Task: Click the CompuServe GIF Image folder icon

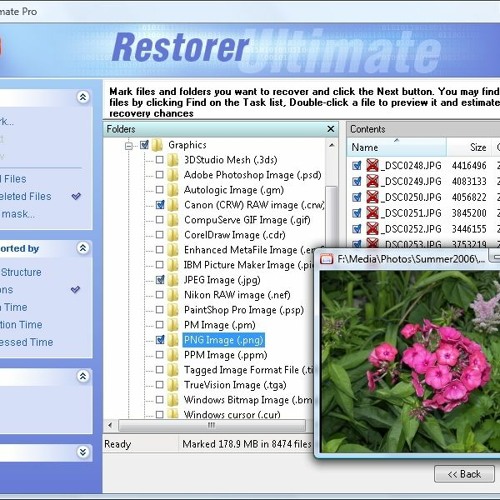Action: point(173,220)
